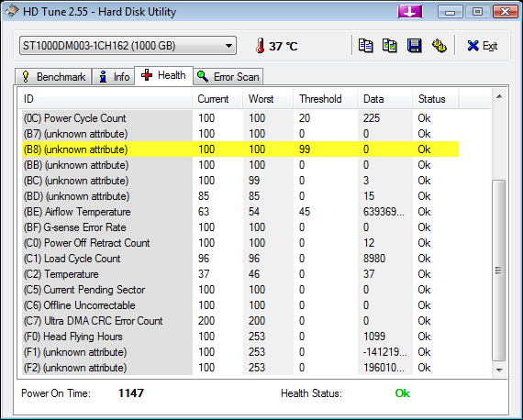Click the Exit button
Image resolution: width=523 pixels, height=420 pixels.
(x=483, y=46)
